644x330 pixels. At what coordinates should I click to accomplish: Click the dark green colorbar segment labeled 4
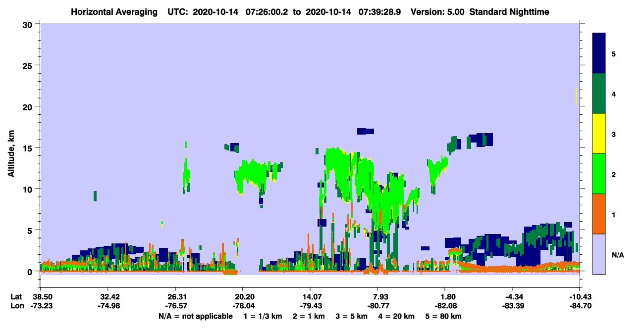[599, 94]
